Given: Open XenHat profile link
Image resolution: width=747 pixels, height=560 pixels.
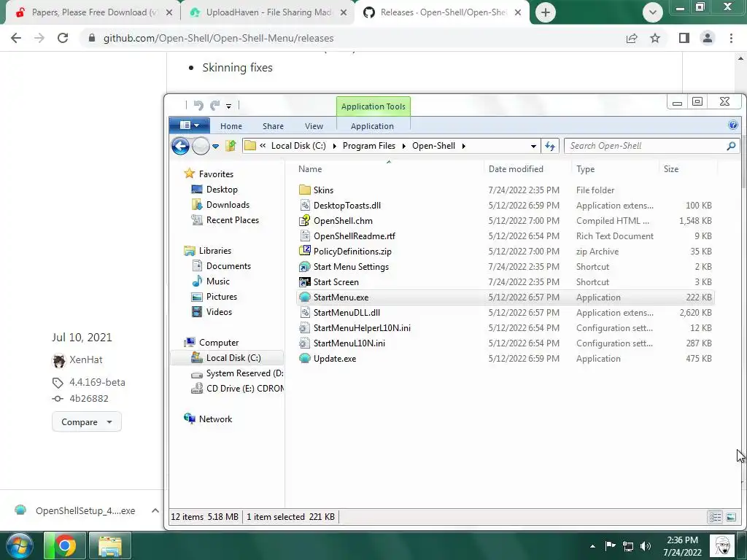Looking at the screenshot, I should tap(86, 360).
